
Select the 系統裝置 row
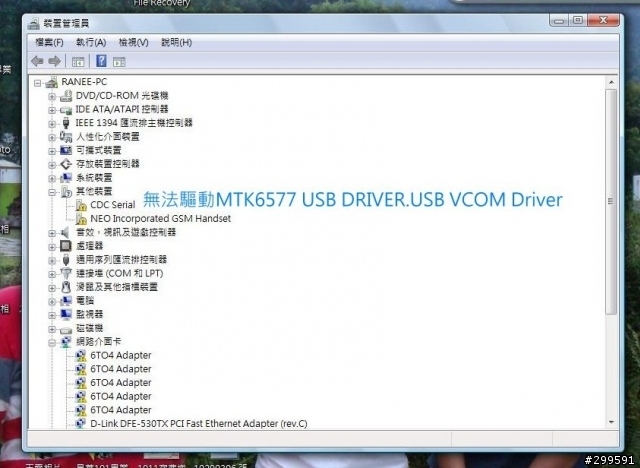(94, 178)
